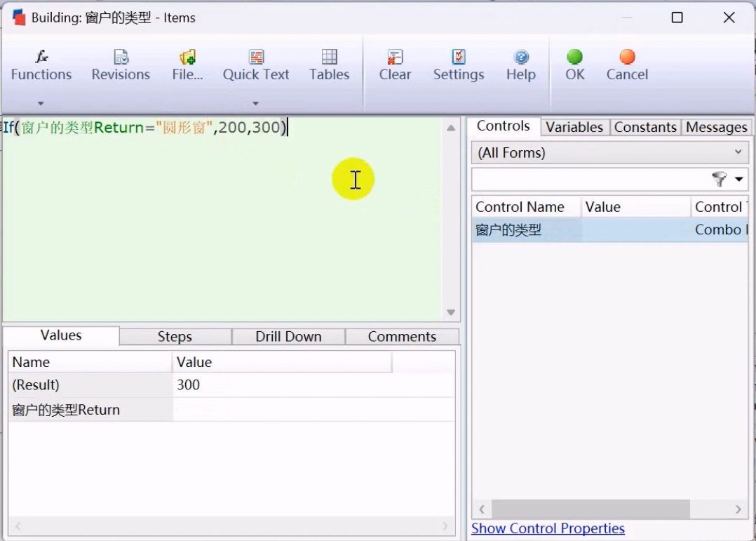Click the Show Control Properties link
The height and width of the screenshot is (541, 756).
(548, 528)
